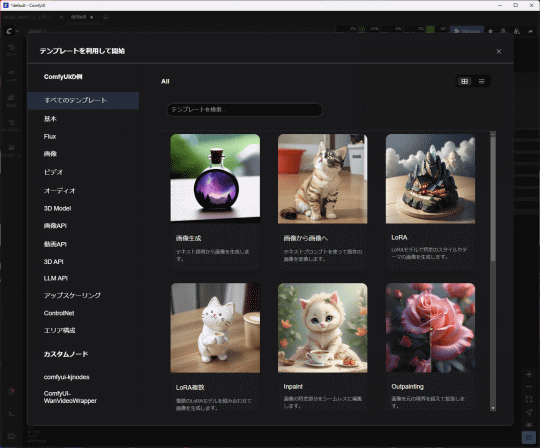Select the アップスケーリング category
Viewport: 540px width, 448px height.
(x=72, y=295)
